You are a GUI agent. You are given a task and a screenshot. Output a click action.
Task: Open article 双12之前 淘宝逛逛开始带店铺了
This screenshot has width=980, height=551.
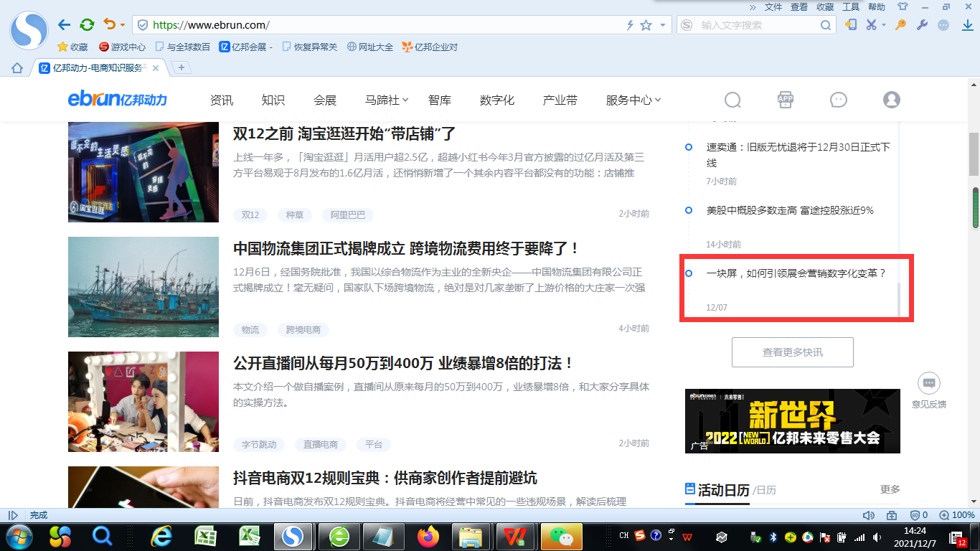344,134
